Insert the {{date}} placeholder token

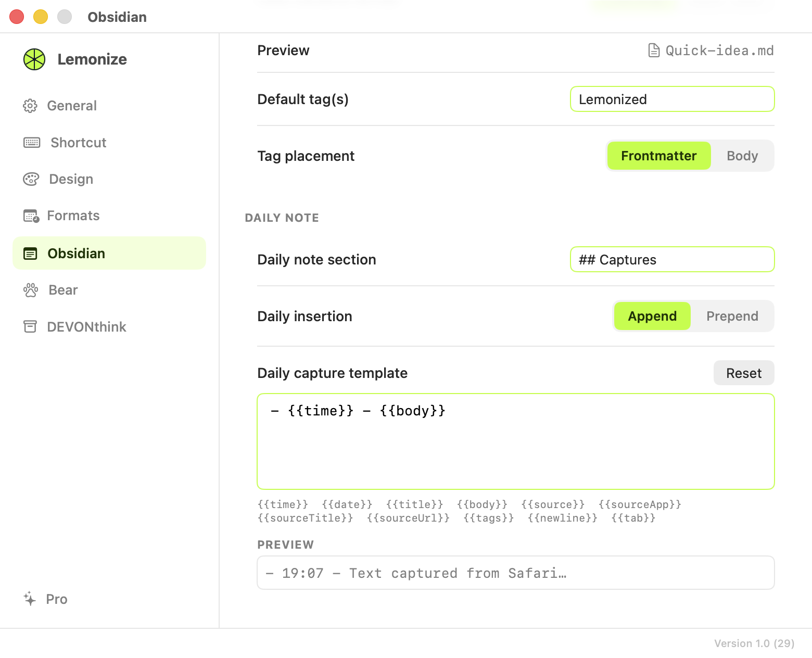click(x=347, y=504)
